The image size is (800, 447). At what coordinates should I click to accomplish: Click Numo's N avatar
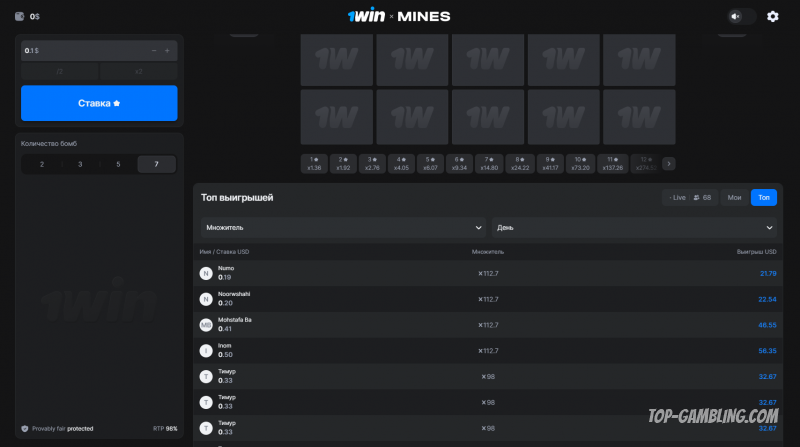[x=206, y=274]
